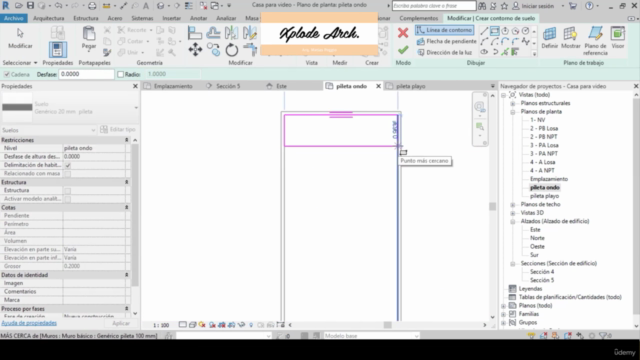
Task: Select the Start-End-Radius arc tool
Action: coord(484,42)
